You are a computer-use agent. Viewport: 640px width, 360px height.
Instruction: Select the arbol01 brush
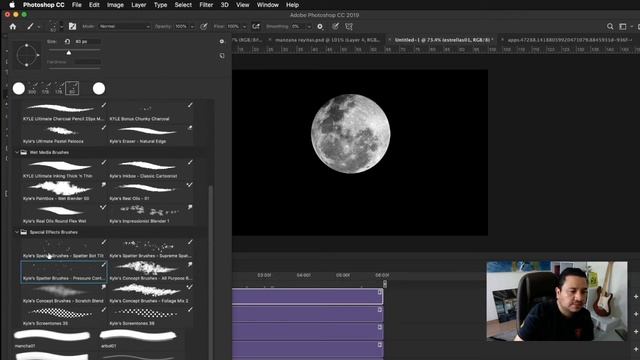pos(138,339)
